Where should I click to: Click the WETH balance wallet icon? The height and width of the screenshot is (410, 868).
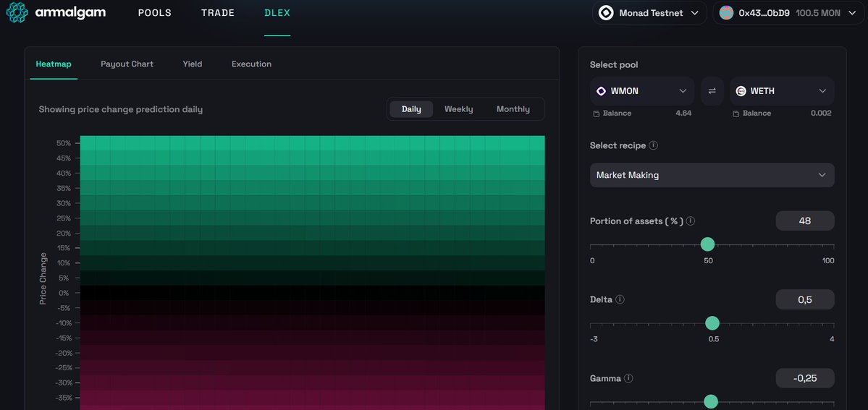point(736,114)
